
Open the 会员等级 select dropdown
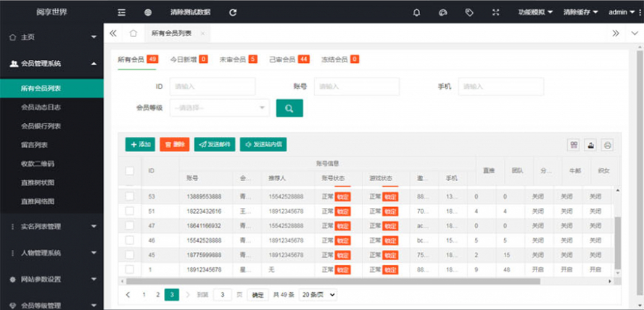[x=220, y=108]
